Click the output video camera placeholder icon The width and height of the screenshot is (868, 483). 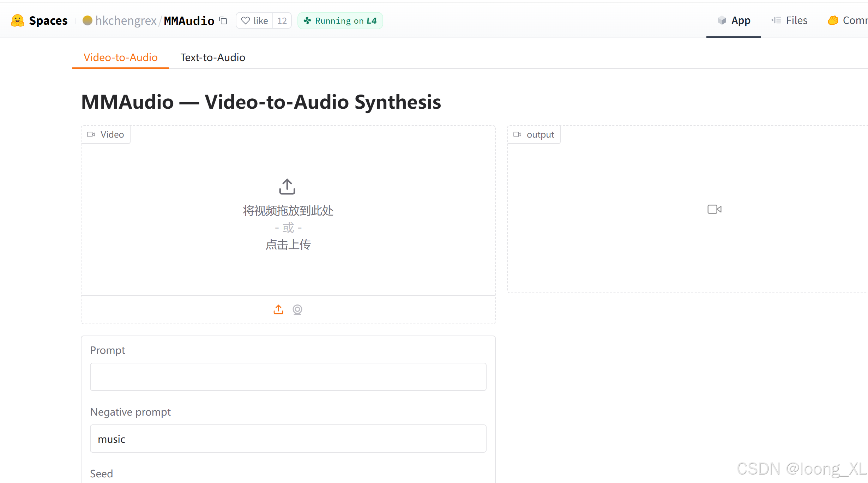(714, 209)
